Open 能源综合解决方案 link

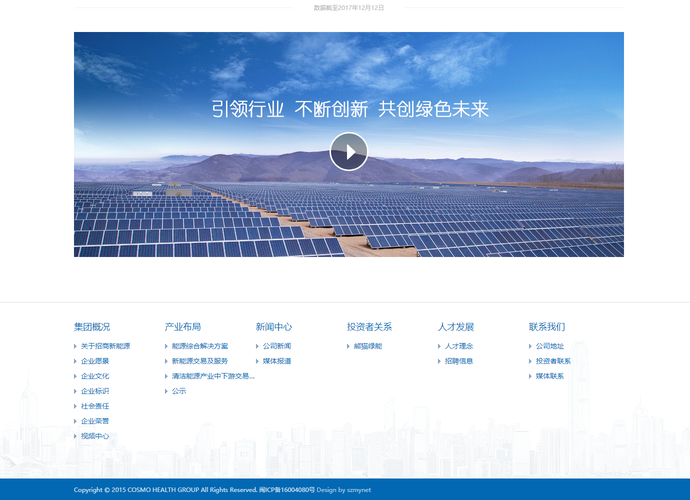(200, 346)
